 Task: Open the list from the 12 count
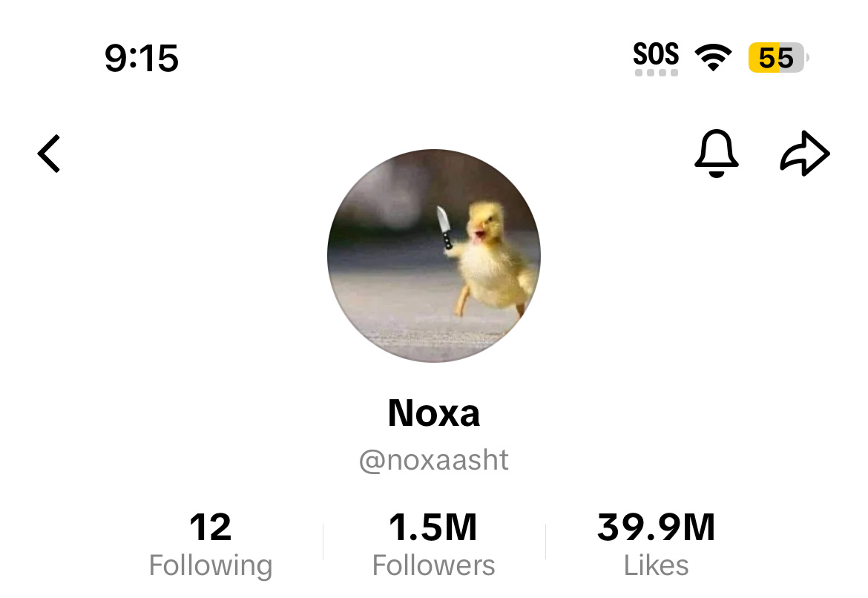211,527
